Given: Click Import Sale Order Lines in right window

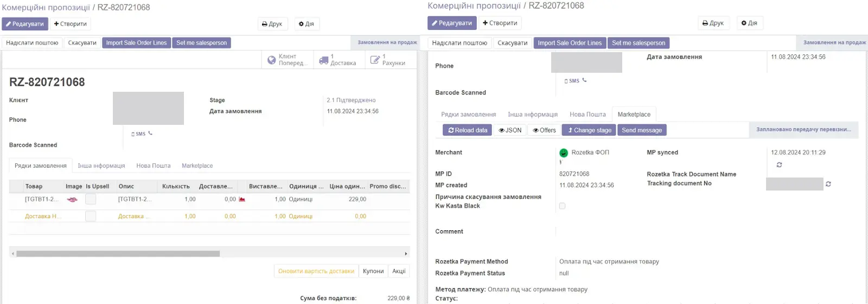Looking at the screenshot, I should click(x=570, y=43).
